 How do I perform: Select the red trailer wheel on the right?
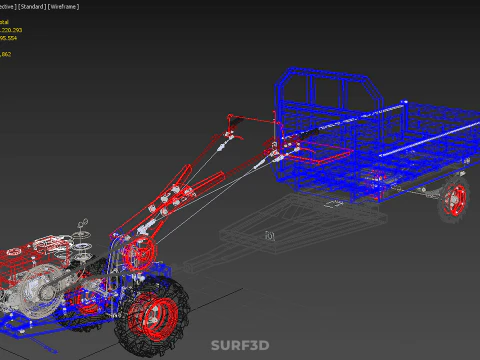454,199
